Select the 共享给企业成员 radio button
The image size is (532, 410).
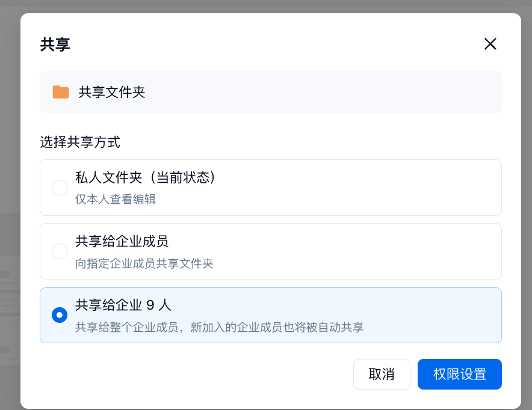click(x=60, y=251)
